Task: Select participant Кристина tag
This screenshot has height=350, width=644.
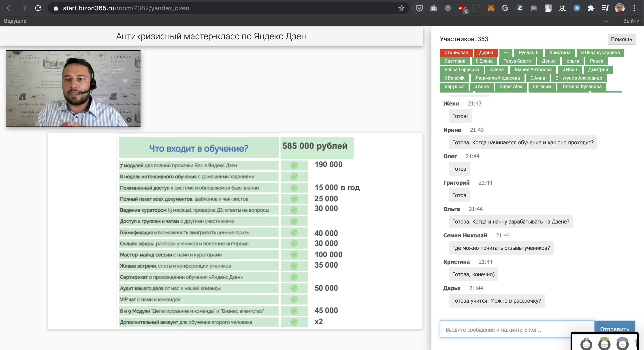Action: click(560, 53)
